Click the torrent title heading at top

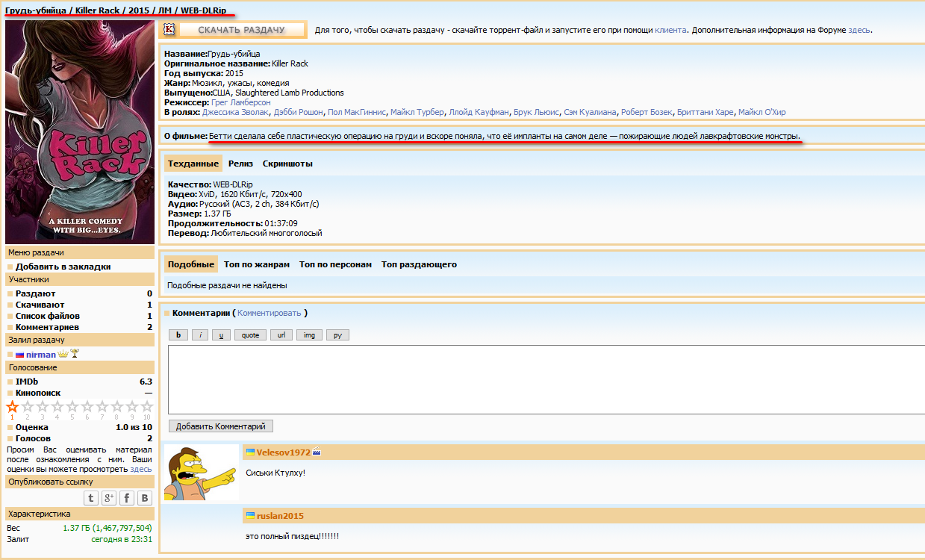click(x=116, y=11)
